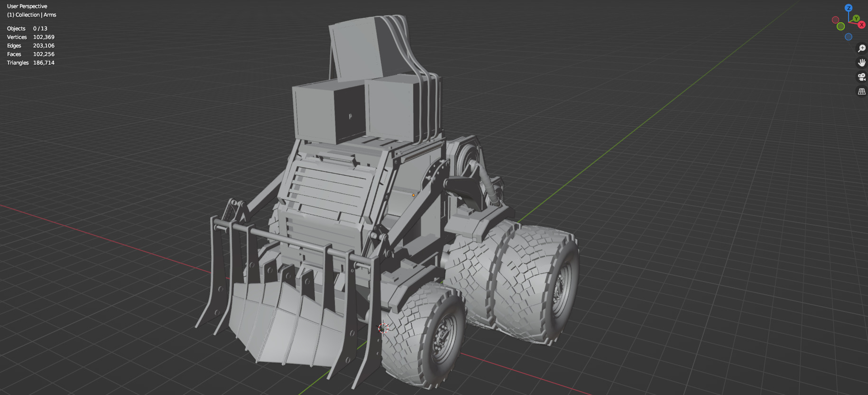Click the Edges '203,106' value
The image size is (868, 395).
pos(44,46)
